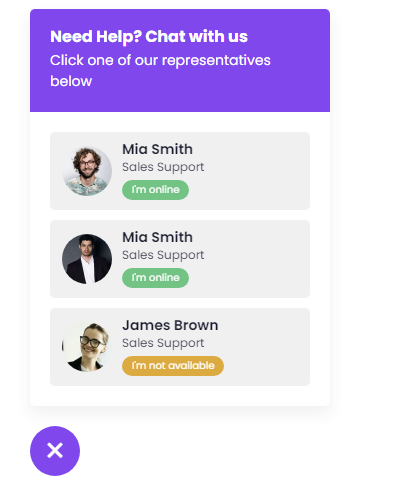Viewport: 399px width, 480px height.
Task: Click Sales Support under second Mia Smith
Action: pyautogui.click(x=163, y=255)
